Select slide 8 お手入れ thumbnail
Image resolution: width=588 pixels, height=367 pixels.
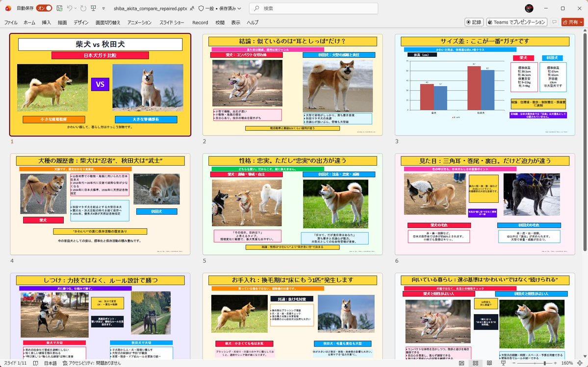tap(292, 316)
